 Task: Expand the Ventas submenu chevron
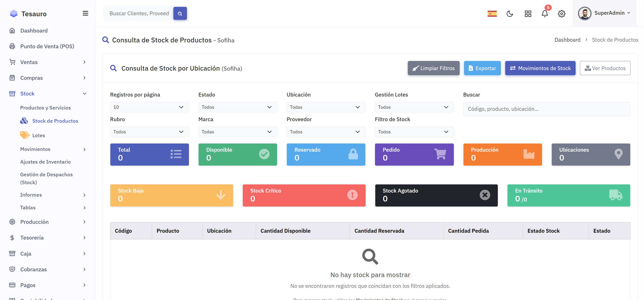[84, 62]
